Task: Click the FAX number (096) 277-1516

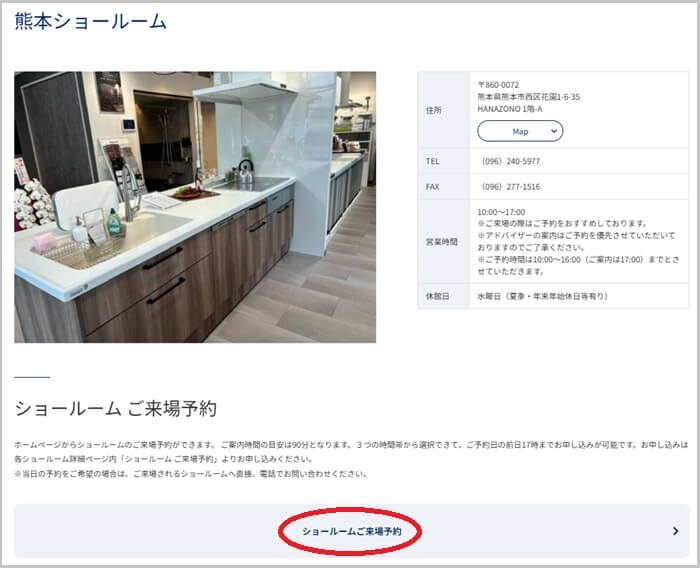Action: pyautogui.click(x=511, y=187)
